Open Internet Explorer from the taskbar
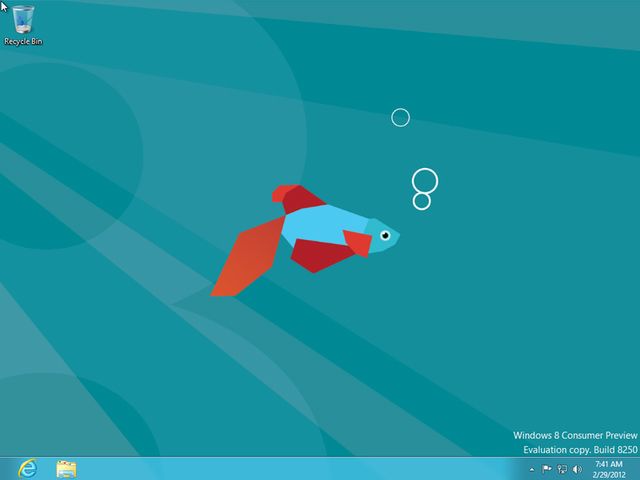This screenshot has height=480, width=640. [x=27, y=468]
